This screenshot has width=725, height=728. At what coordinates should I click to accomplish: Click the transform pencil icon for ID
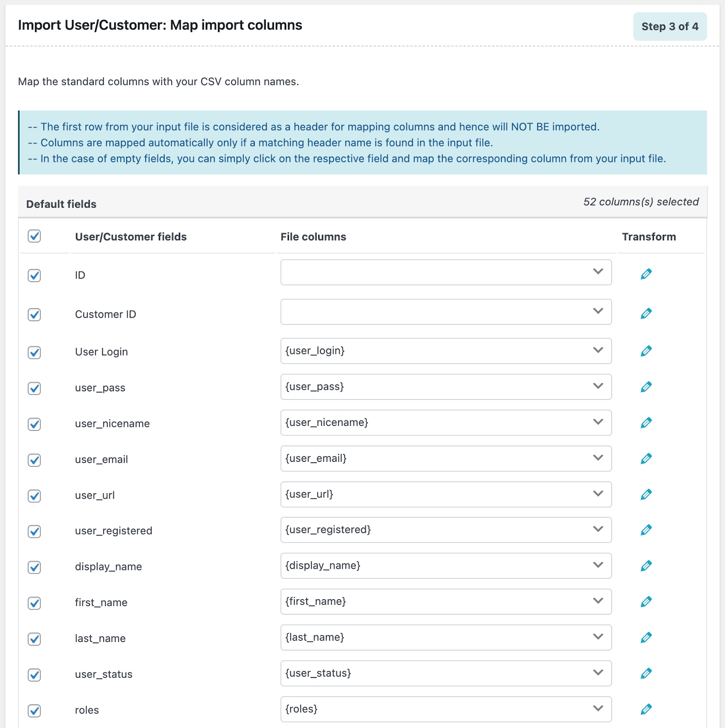pos(646,274)
